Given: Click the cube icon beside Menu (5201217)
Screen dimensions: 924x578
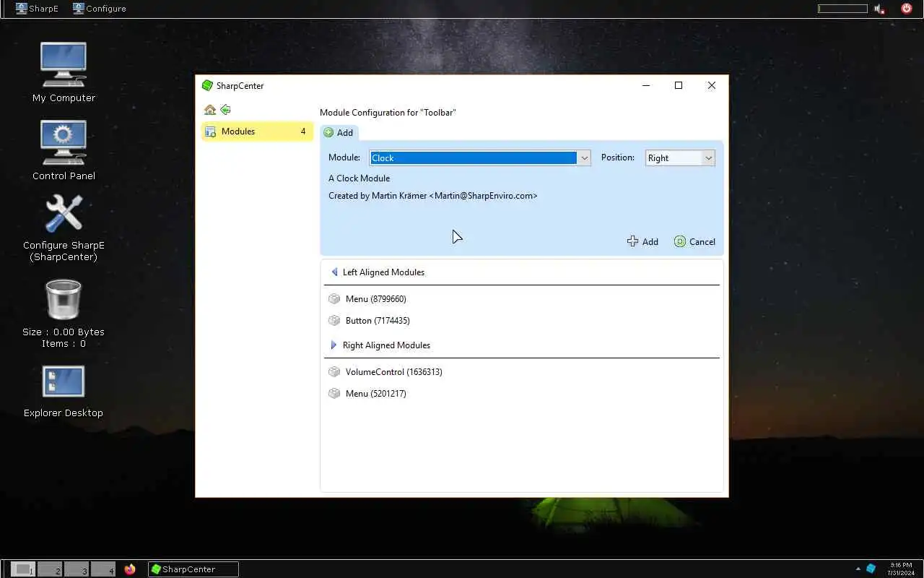Looking at the screenshot, I should point(334,394).
